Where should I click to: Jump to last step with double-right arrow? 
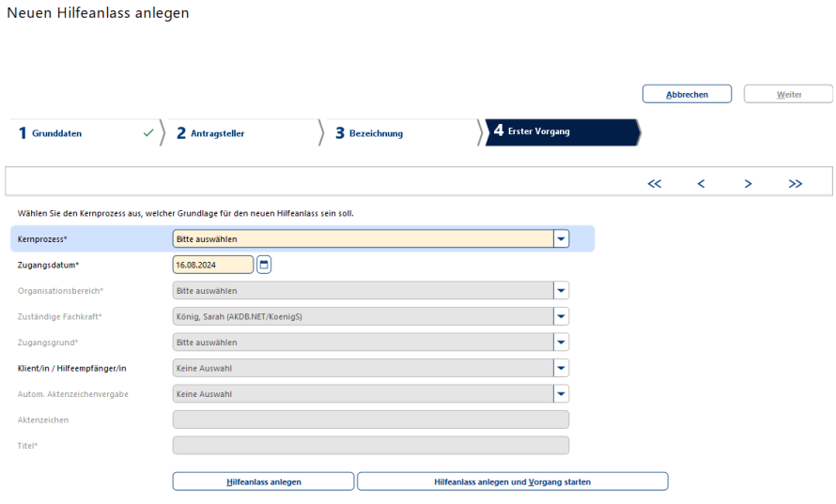tap(795, 184)
